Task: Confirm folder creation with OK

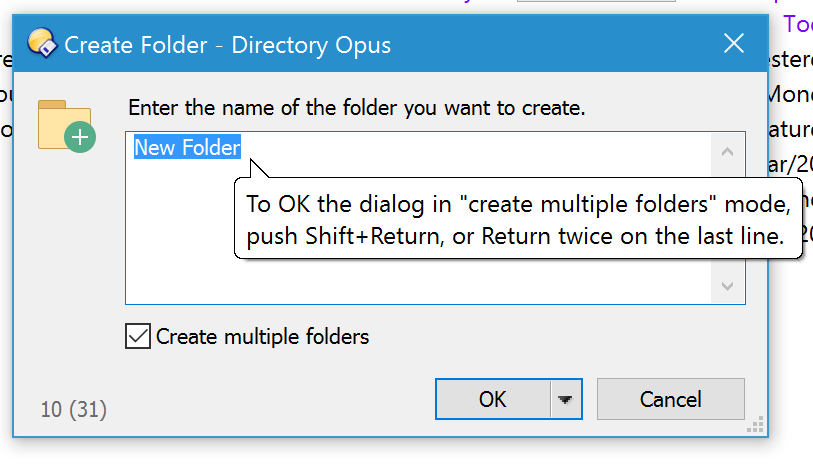Action: click(x=493, y=399)
